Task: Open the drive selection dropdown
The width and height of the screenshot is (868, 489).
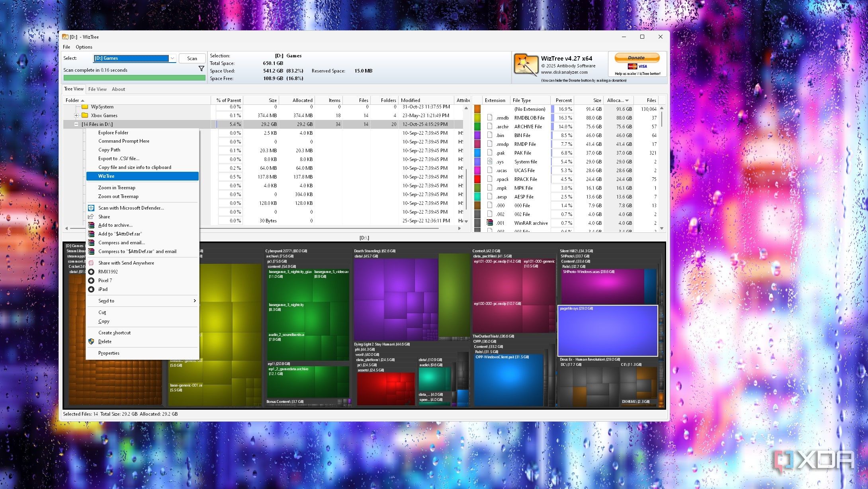Action: 172,58
